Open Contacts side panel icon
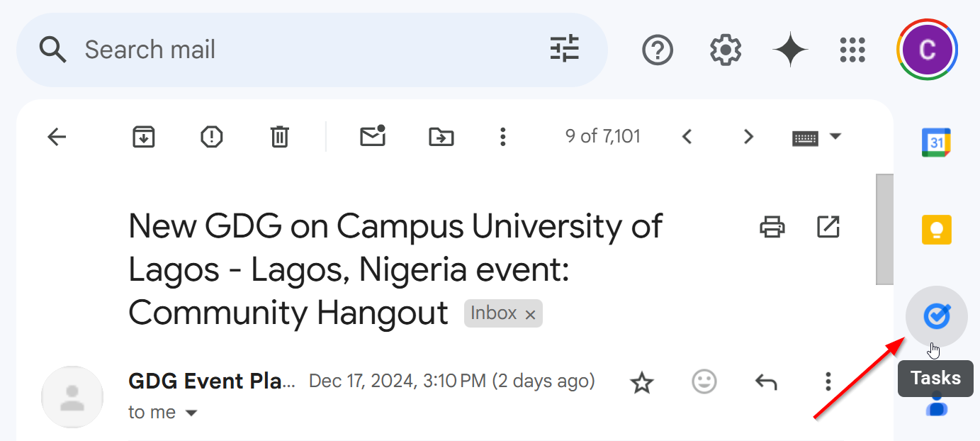The height and width of the screenshot is (441, 980). [936, 406]
